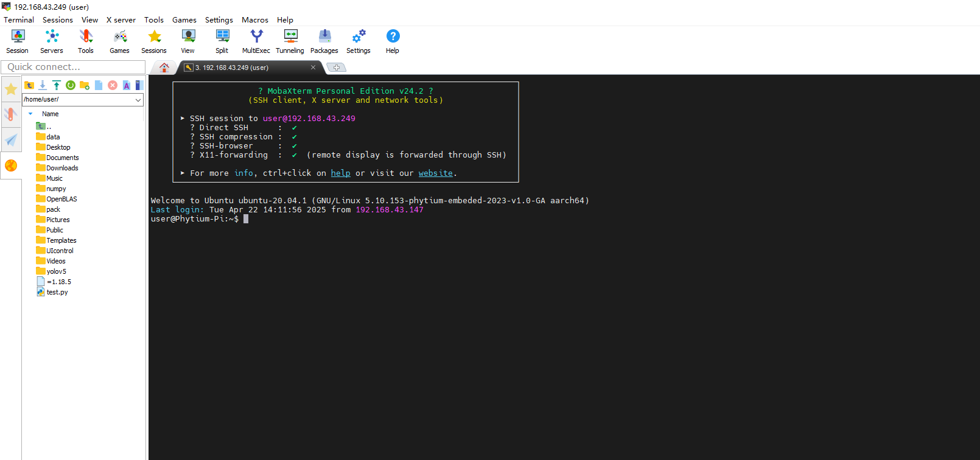Screen dimensions: 980x460
Task: Open the Games menu
Action: pos(184,20)
